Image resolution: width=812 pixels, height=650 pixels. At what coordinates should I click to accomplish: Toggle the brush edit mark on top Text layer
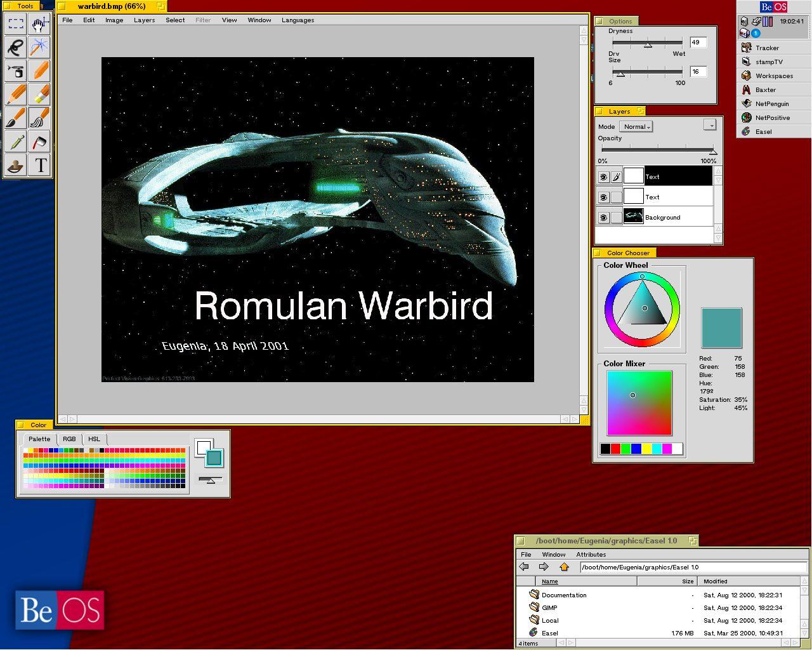pos(616,177)
